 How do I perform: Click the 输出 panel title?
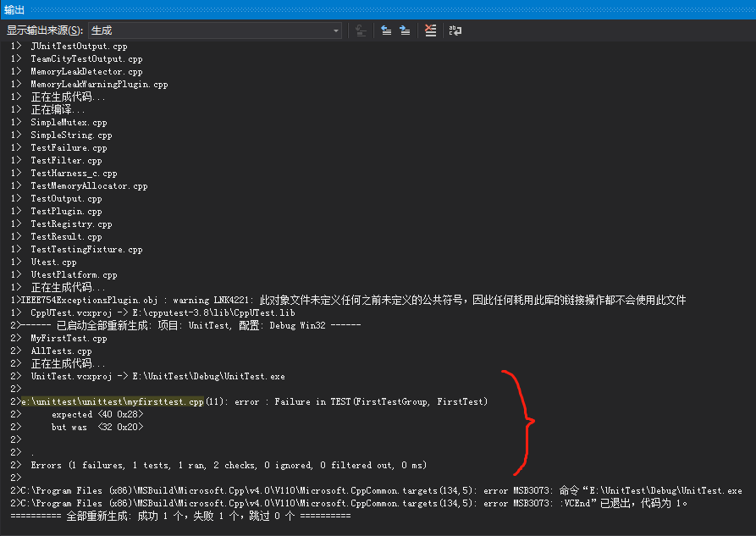click(14, 9)
